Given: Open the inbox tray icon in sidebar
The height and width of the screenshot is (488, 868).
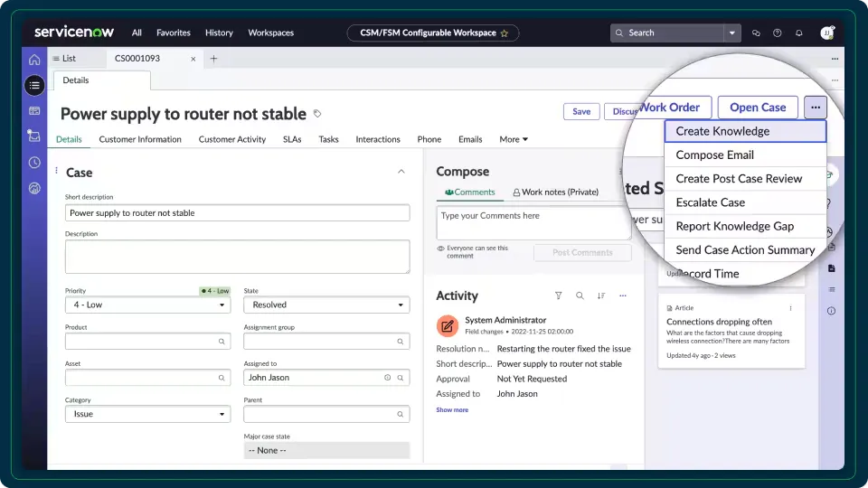Looking at the screenshot, I should 34,136.
